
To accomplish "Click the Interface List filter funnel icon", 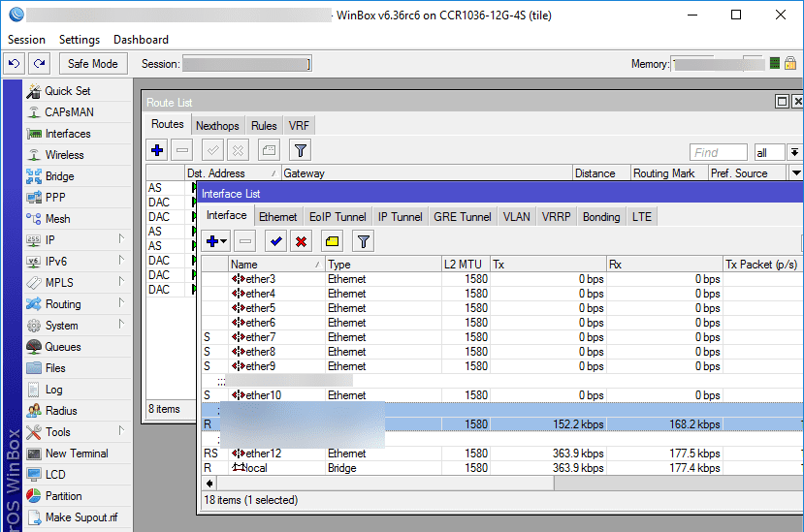I will [x=363, y=241].
